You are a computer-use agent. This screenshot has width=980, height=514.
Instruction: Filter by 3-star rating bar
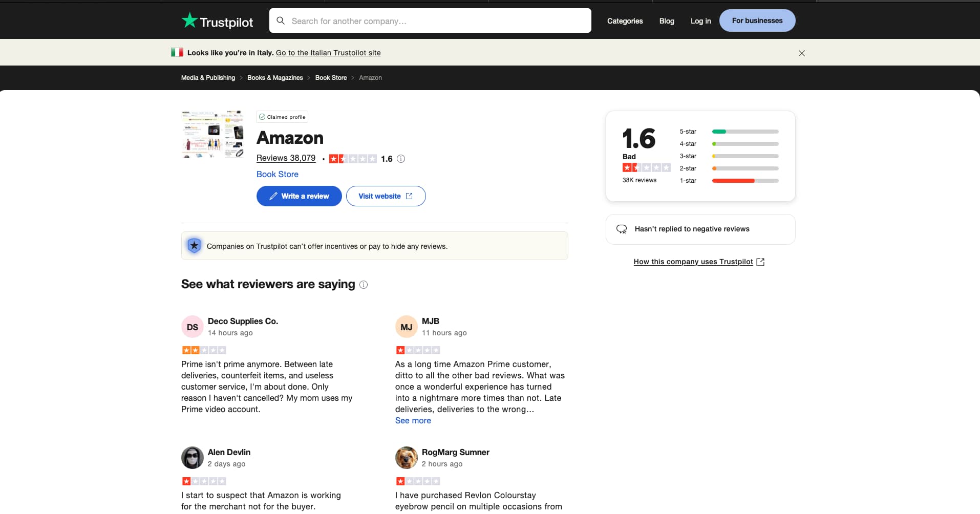(x=729, y=156)
